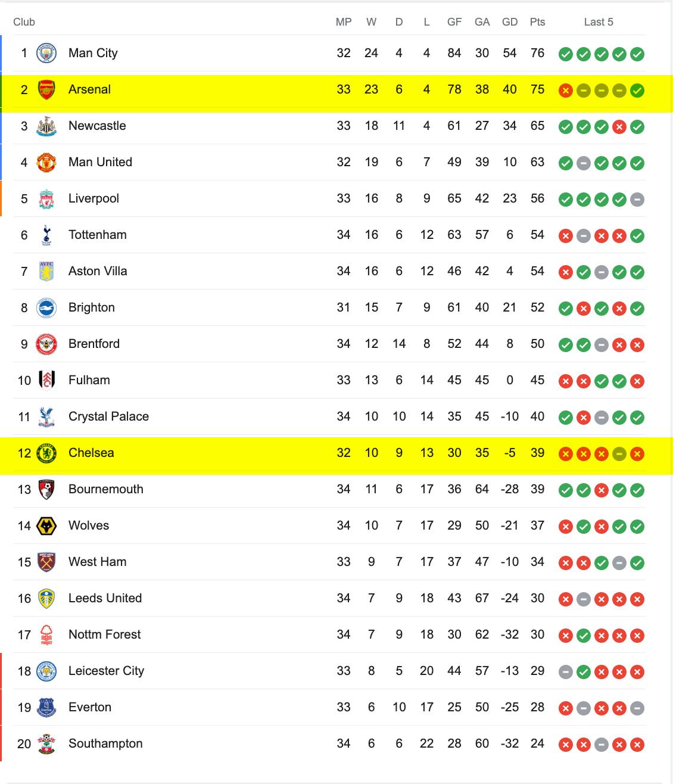Open the Brighton team page

click(x=92, y=307)
